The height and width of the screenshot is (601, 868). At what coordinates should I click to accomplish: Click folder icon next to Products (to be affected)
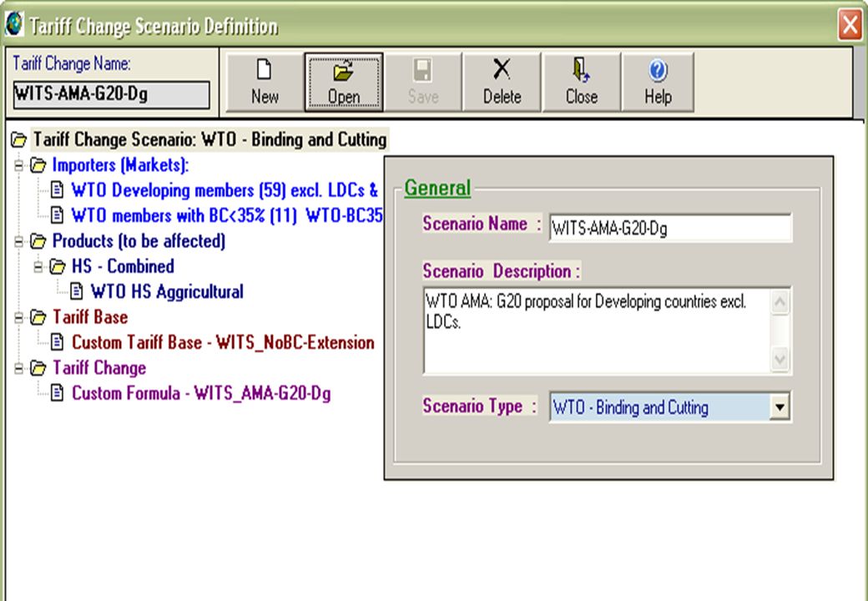point(38,241)
